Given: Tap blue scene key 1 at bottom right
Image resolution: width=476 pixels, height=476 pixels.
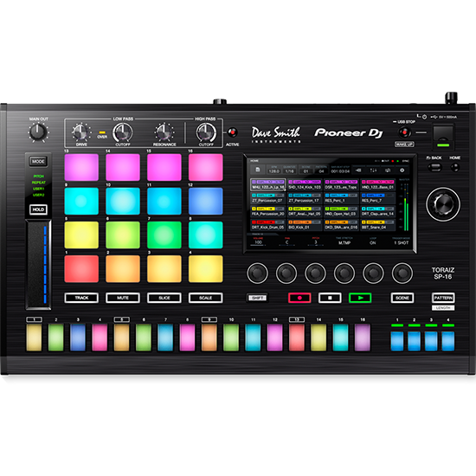Looking at the screenshot, I should 397,341.
